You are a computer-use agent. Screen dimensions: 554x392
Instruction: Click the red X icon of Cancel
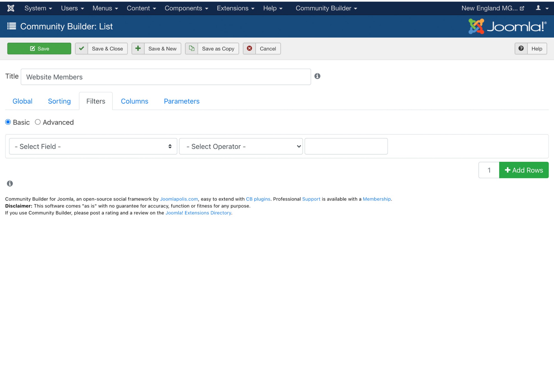pyautogui.click(x=250, y=48)
